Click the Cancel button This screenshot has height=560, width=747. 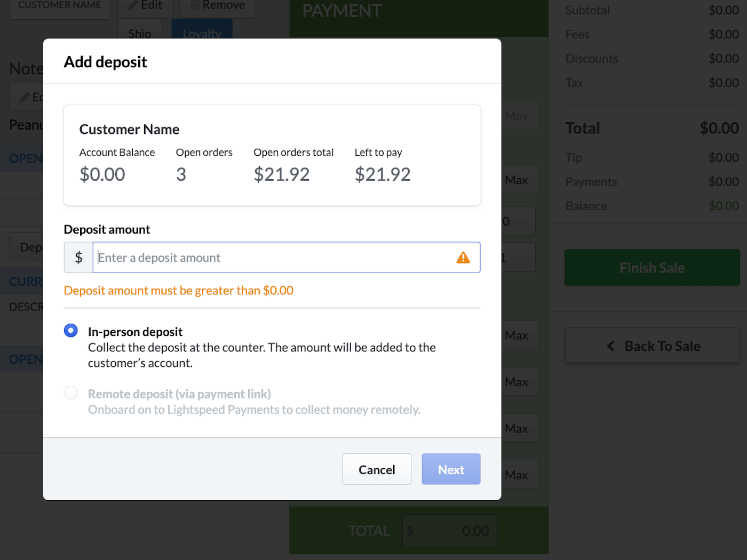pos(377,469)
